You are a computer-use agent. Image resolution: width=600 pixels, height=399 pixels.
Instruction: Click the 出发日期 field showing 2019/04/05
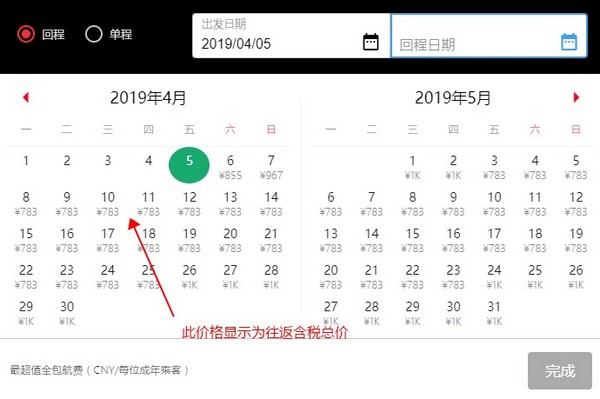(x=291, y=36)
